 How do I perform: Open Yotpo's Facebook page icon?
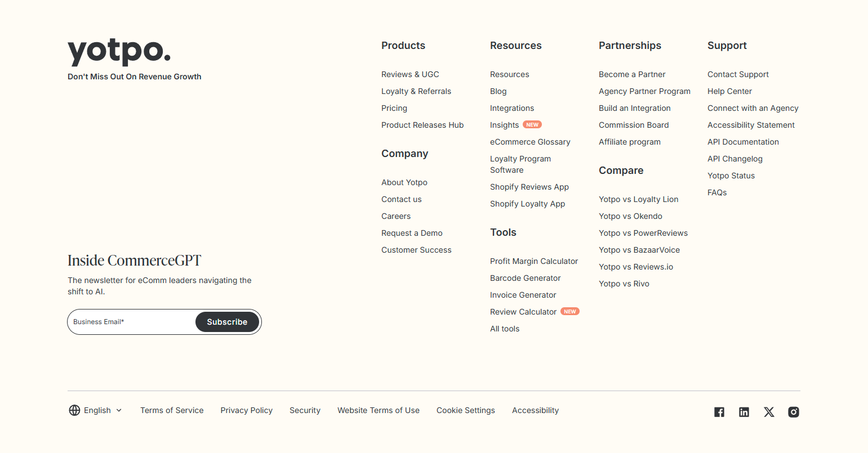pyautogui.click(x=719, y=412)
